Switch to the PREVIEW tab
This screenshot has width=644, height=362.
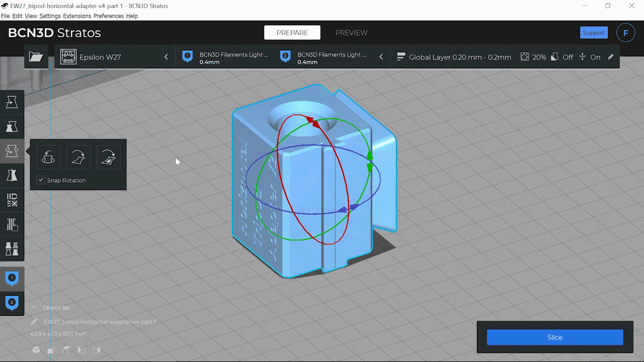coord(351,33)
